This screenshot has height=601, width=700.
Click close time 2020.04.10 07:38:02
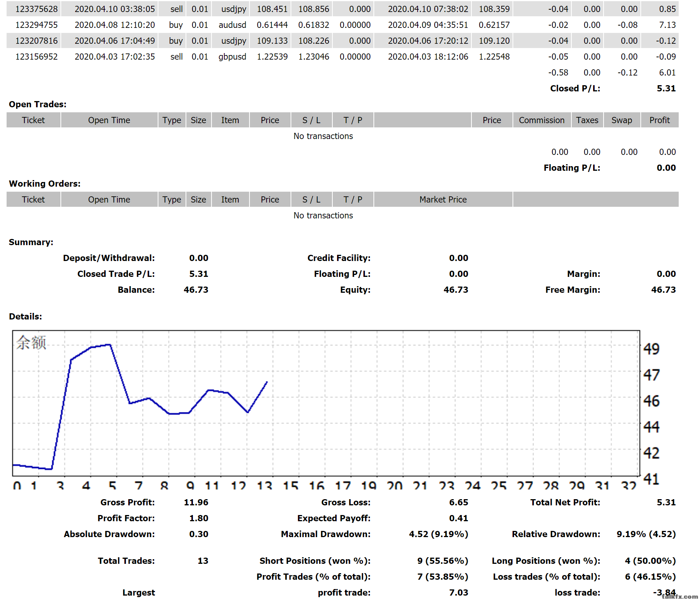[428, 9]
